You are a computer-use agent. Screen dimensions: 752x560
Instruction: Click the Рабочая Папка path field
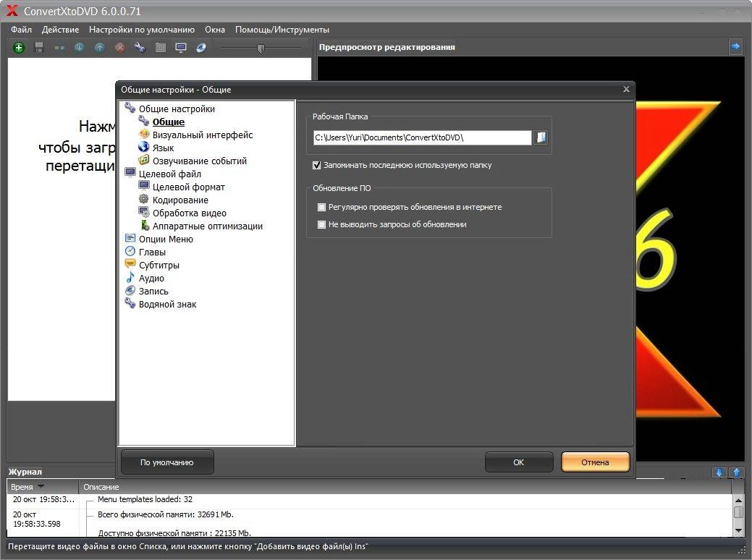pos(423,137)
